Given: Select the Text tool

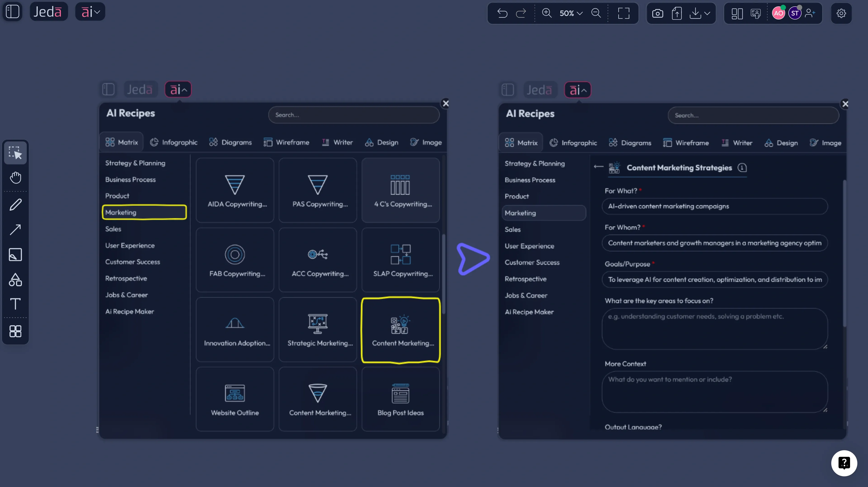Looking at the screenshot, I should [x=15, y=304].
